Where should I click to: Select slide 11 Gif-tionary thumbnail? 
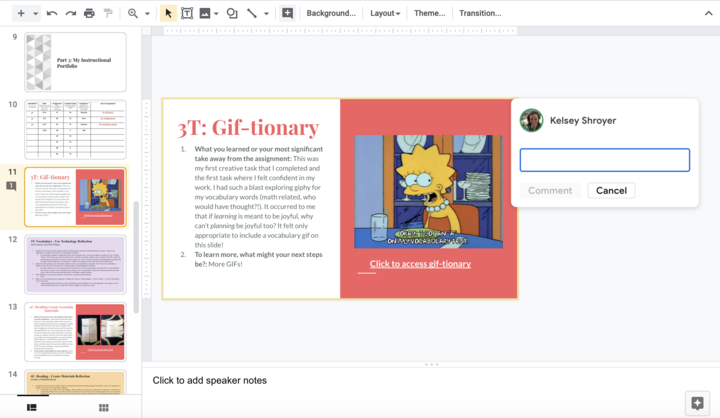75,197
